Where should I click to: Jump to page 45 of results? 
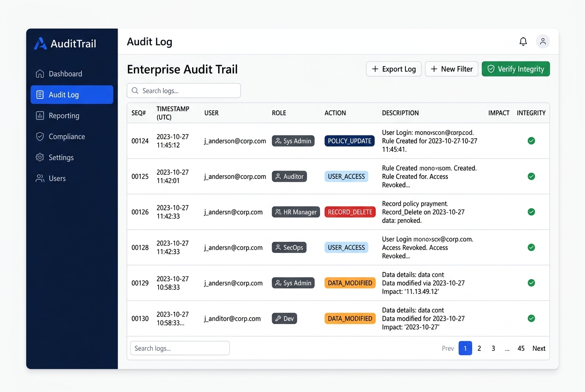[521, 348]
